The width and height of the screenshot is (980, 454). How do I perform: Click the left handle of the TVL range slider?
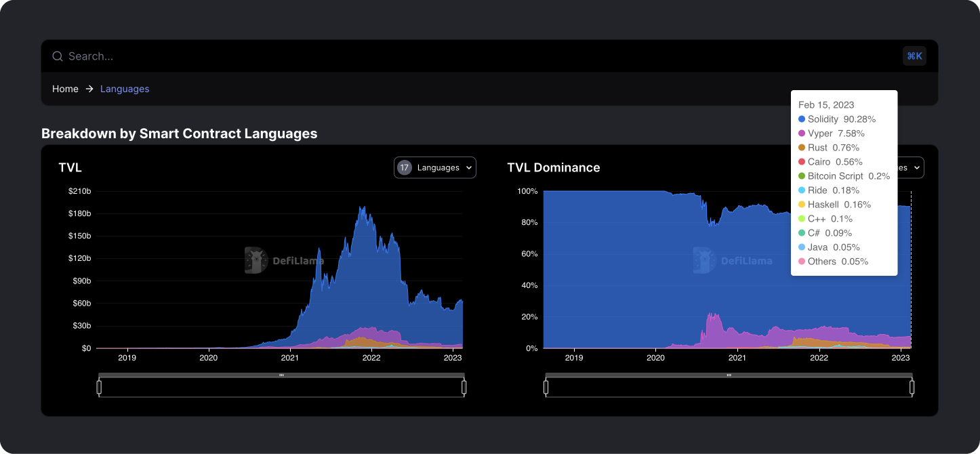(x=99, y=386)
